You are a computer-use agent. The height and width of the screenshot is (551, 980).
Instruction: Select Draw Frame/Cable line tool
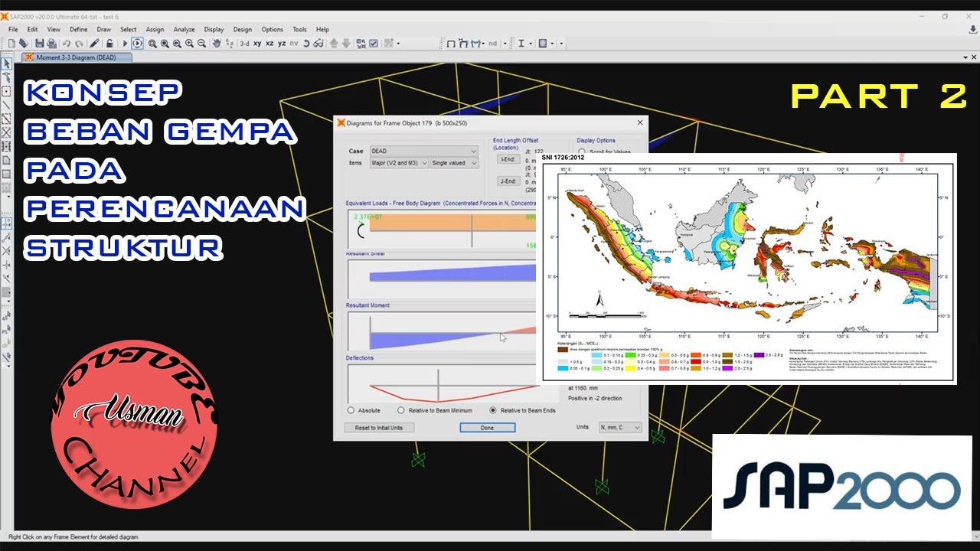coord(6,105)
